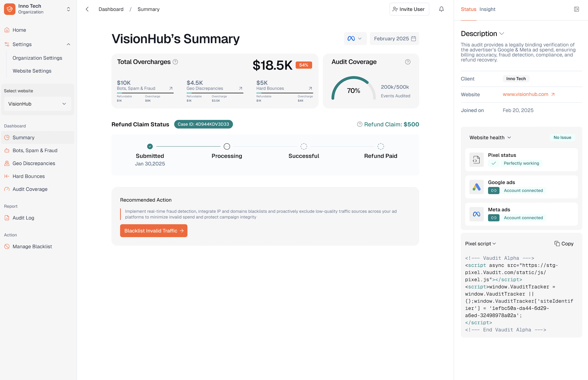Select Summary in the Dashboard menu
This screenshot has height=380, width=588.
pyautogui.click(x=38, y=137)
